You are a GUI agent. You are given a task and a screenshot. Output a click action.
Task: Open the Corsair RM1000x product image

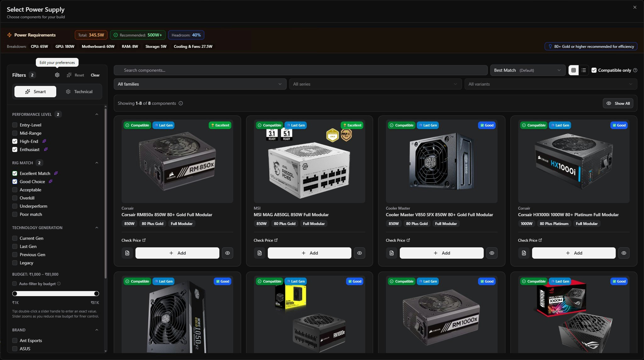(x=442, y=314)
